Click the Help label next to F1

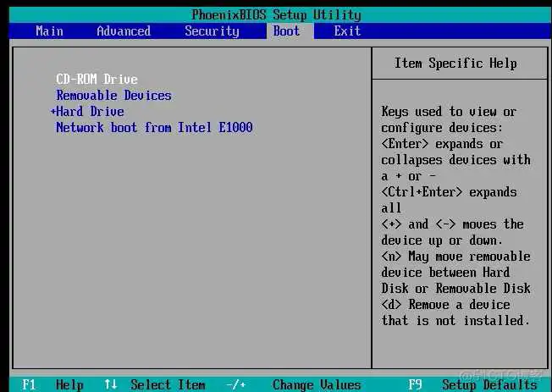point(69,384)
